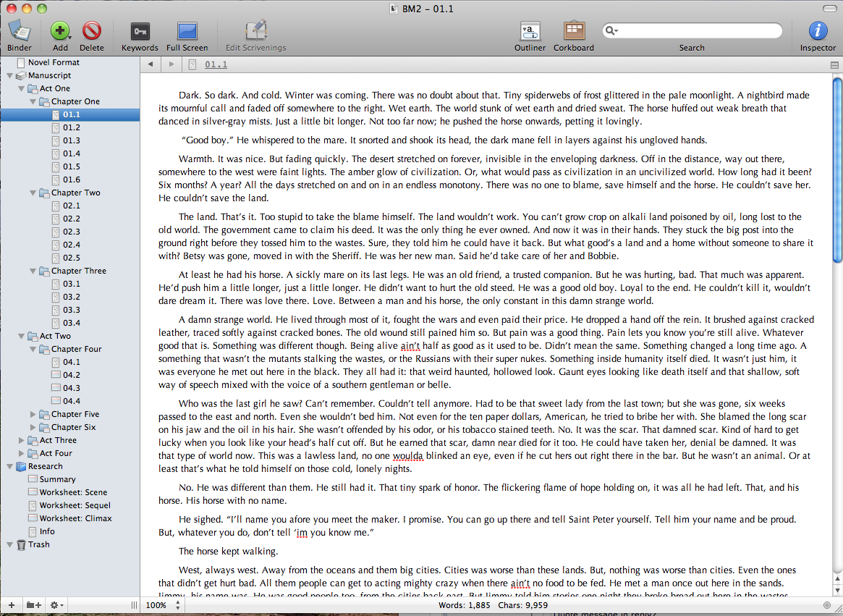This screenshot has width=843, height=616.
Task: Select scene 04.2 in binder
Action: 72,375
